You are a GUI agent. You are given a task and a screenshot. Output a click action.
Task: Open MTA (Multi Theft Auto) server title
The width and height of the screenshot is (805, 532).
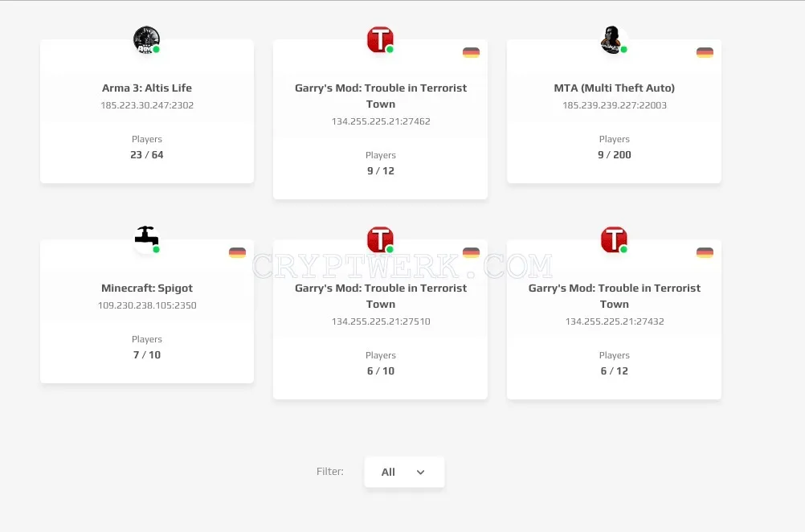pyautogui.click(x=614, y=88)
